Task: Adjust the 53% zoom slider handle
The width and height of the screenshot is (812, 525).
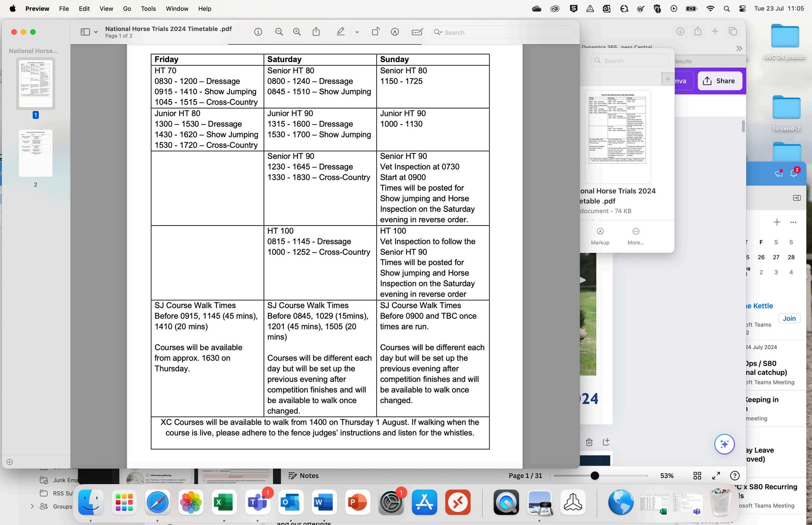Action: (595, 476)
